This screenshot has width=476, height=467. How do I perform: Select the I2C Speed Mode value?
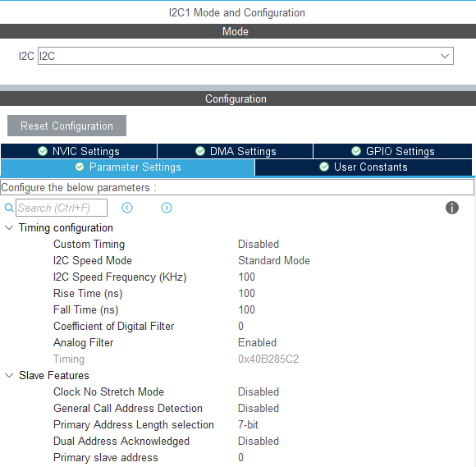pos(274,261)
